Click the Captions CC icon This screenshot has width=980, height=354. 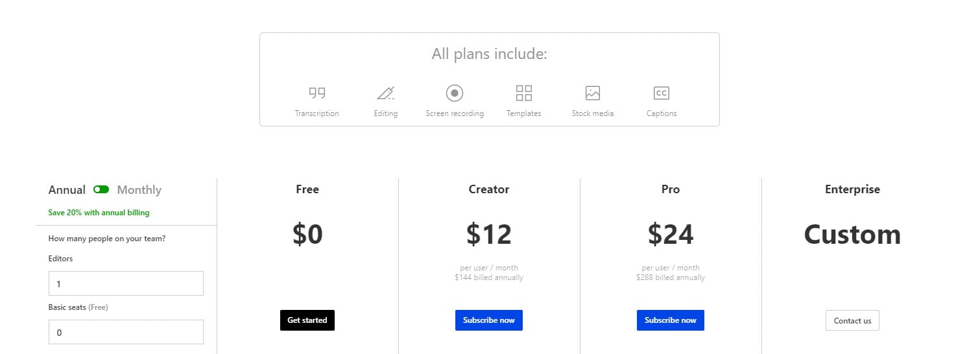click(x=662, y=93)
